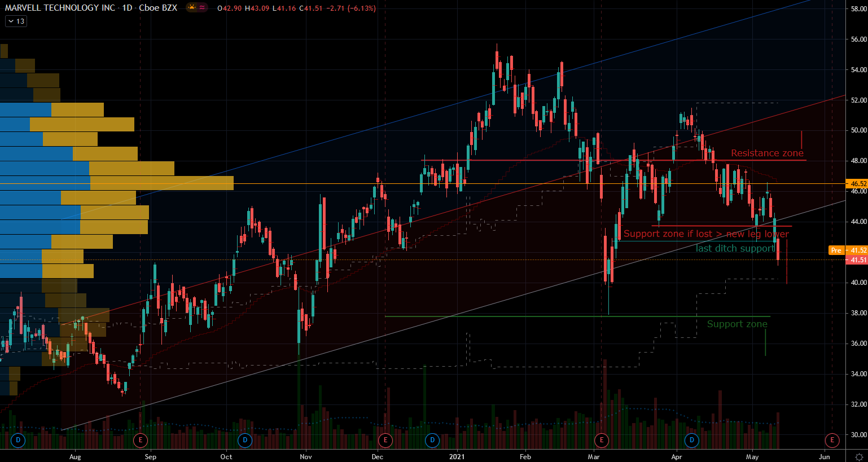Collapse the indicator legend showing 13
This screenshot has height=462, width=868.
tap(16, 21)
